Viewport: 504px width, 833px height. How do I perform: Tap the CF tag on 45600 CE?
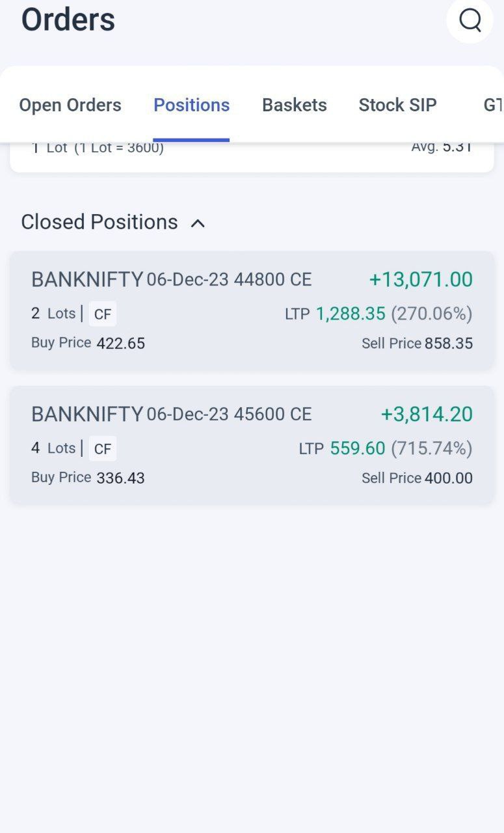pos(103,449)
